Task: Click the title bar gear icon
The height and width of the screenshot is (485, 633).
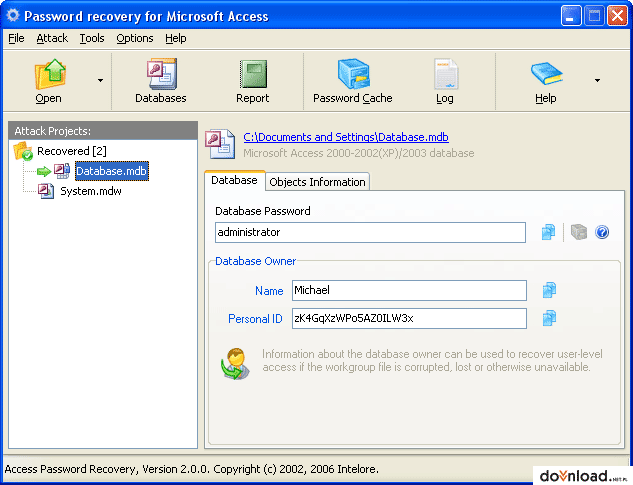Action: click(x=13, y=15)
